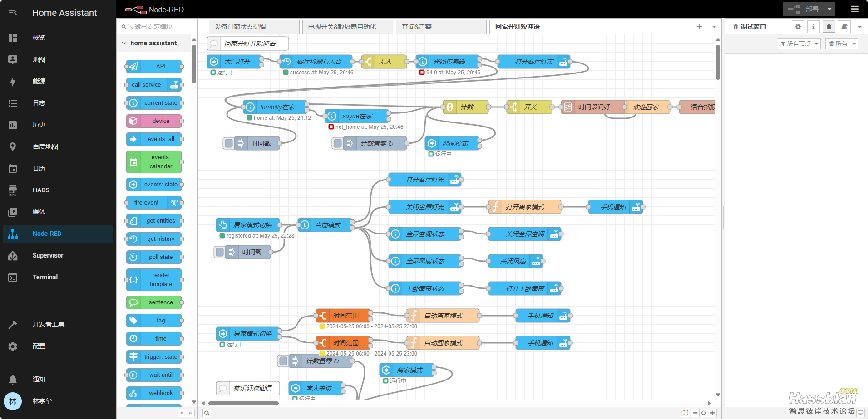
Task: Open the 林宗华 user profile
Action: (x=58, y=401)
